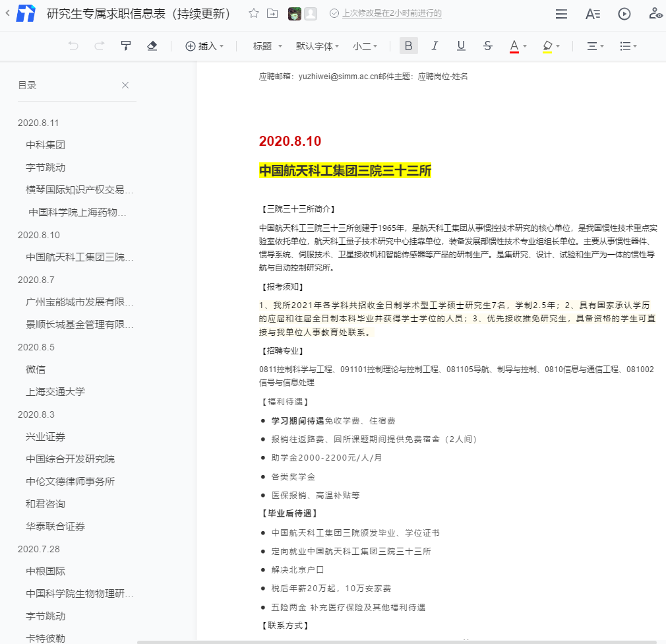This screenshot has height=644, width=666.
Task: Click highlighted heading 中国航天科工集团三院三十三所
Action: pyautogui.click(x=345, y=171)
